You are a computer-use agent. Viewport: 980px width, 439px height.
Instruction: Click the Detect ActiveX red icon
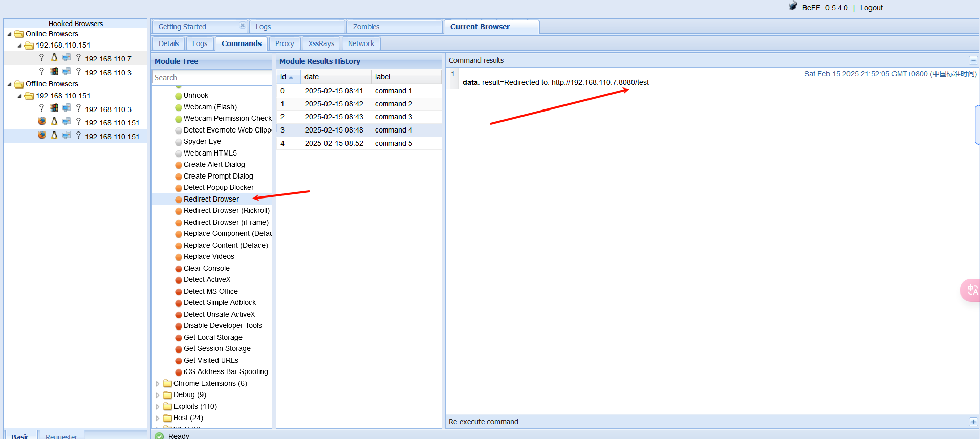[179, 280]
